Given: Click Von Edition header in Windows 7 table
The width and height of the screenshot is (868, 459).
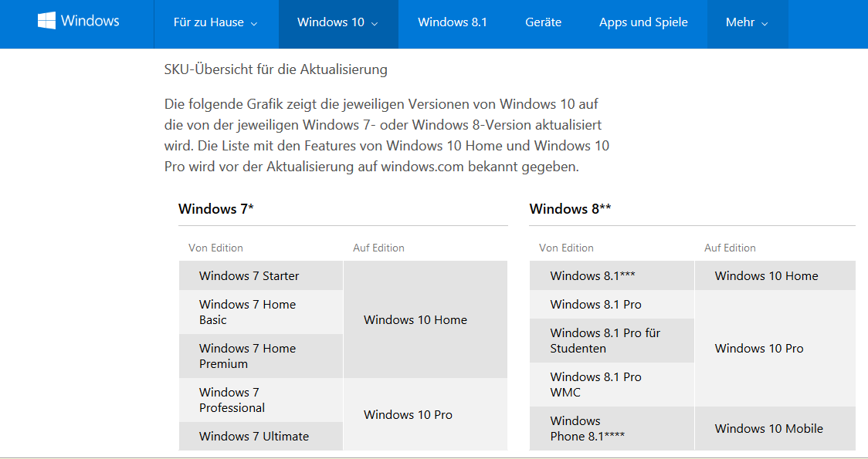Looking at the screenshot, I should coord(215,248).
